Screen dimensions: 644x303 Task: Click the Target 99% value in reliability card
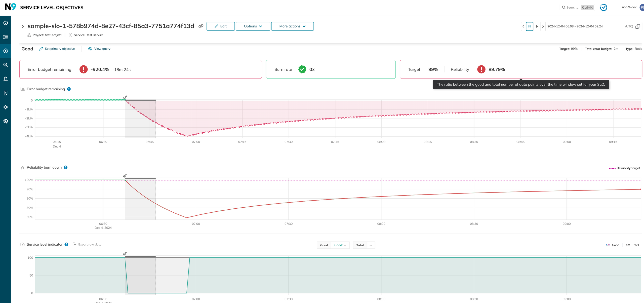(x=433, y=69)
